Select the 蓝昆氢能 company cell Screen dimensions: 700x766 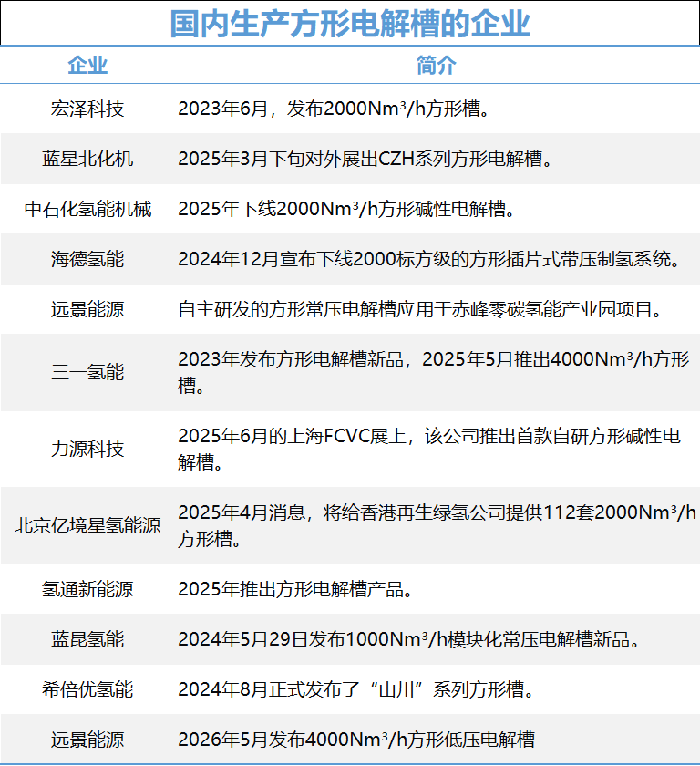[87, 639]
